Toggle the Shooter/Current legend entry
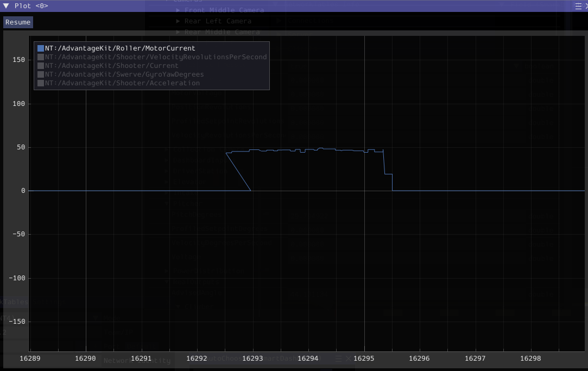 click(x=108, y=65)
